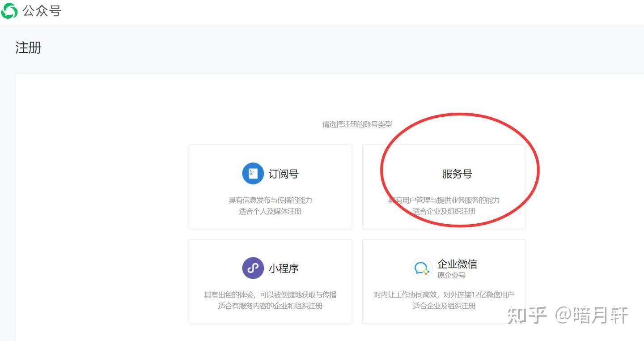
Task: Click the 企业微信 chat bubble icon
Action: click(x=421, y=268)
